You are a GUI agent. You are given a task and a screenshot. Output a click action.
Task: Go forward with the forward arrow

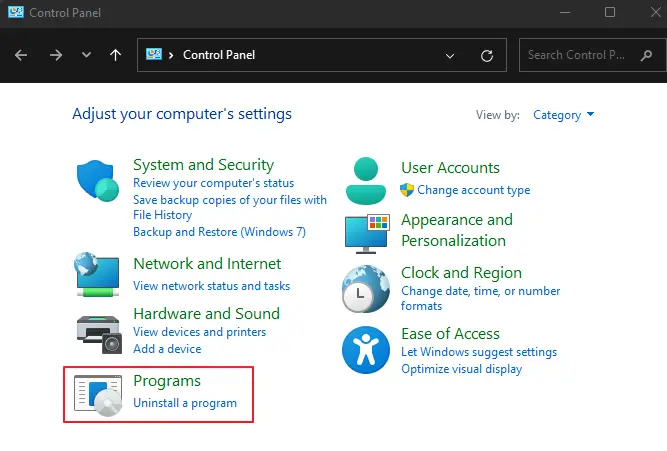coord(56,55)
